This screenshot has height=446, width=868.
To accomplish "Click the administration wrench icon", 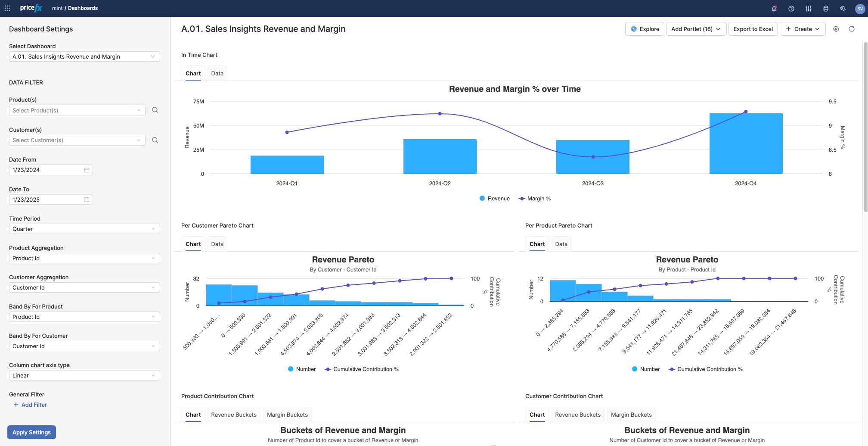I will pos(843,8).
